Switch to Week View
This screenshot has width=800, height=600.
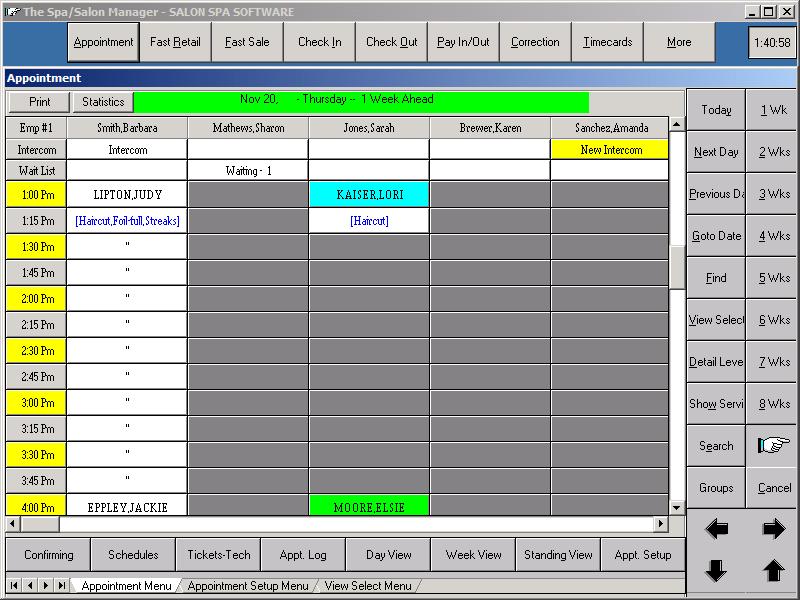[474, 555]
